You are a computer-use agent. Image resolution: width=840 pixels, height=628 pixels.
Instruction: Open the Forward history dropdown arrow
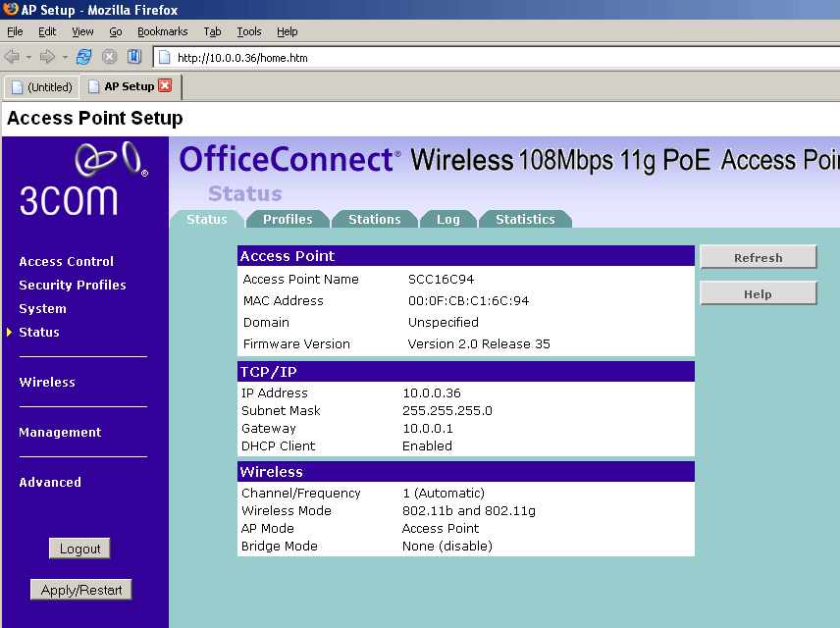tap(65, 57)
